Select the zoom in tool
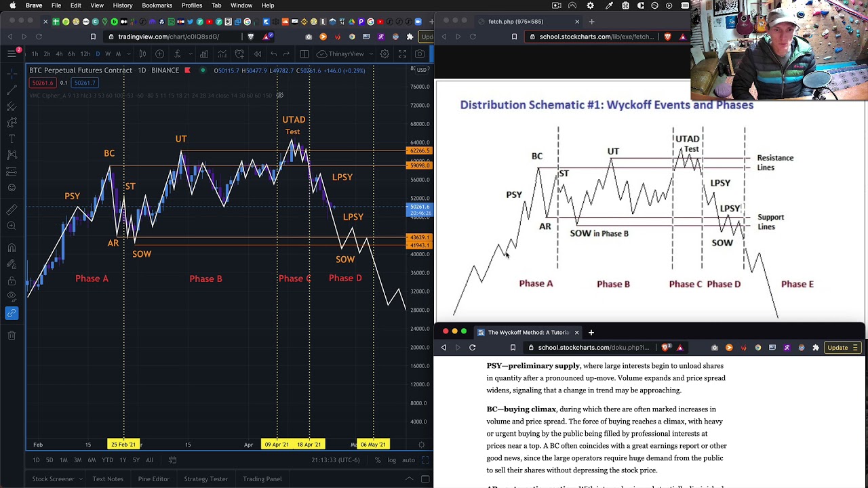 pyautogui.click(x=12, y=226)
